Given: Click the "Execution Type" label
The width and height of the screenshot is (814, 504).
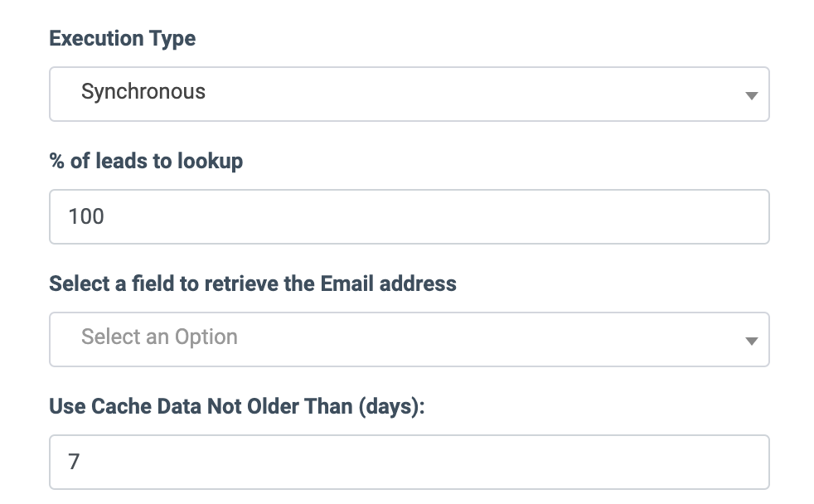Looking at the screenshot, I should click(x=122, y=39).
